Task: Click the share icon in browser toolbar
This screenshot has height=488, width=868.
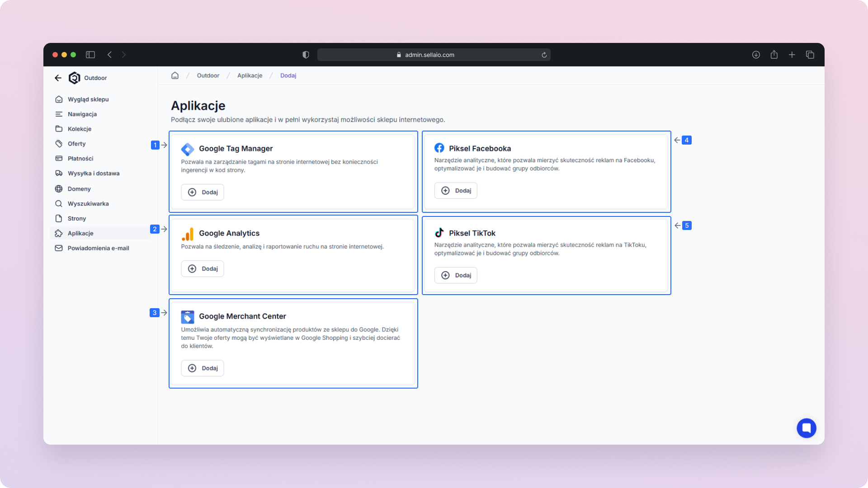Action: 774,55
